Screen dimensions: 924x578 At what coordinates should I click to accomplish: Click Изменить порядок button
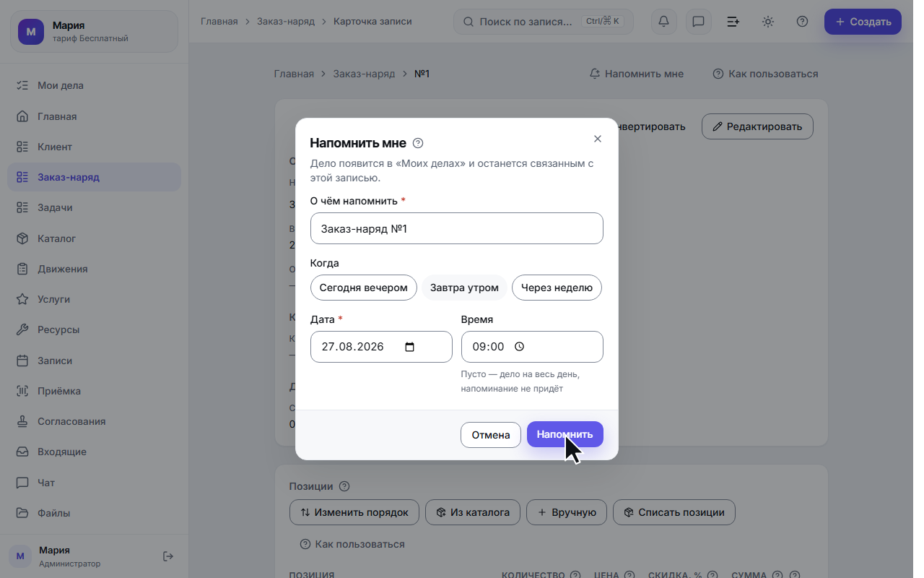354,512
